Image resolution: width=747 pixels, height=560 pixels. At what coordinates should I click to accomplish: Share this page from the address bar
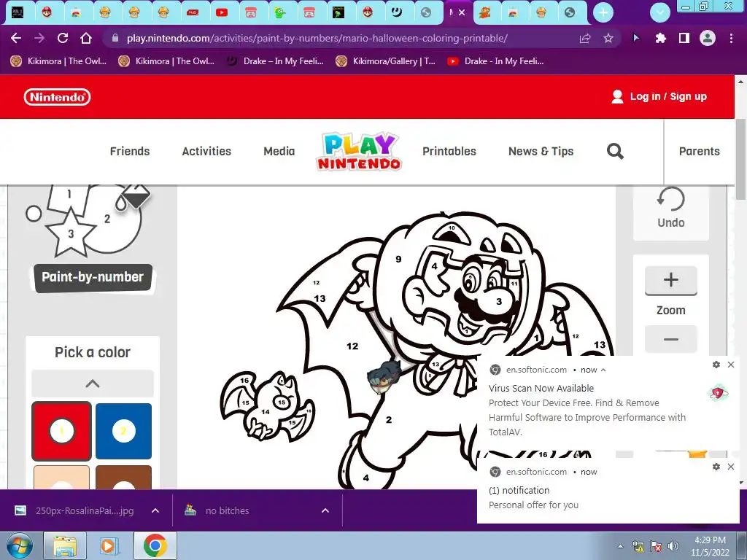tap(585, 38)
